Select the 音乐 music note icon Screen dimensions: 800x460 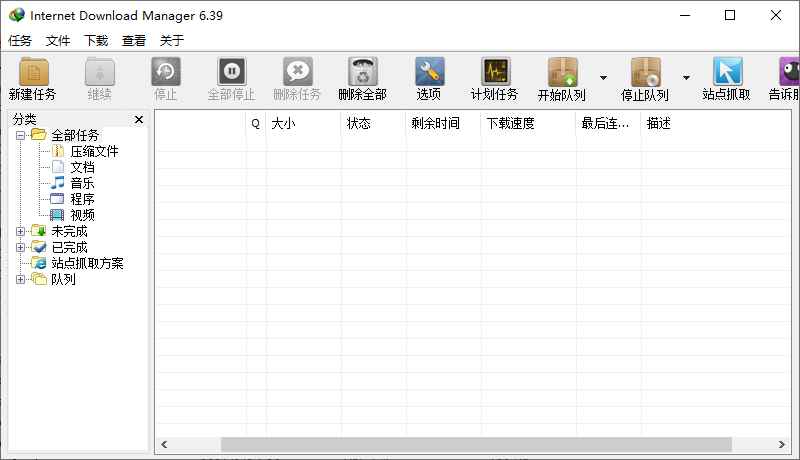coord(58,183)
